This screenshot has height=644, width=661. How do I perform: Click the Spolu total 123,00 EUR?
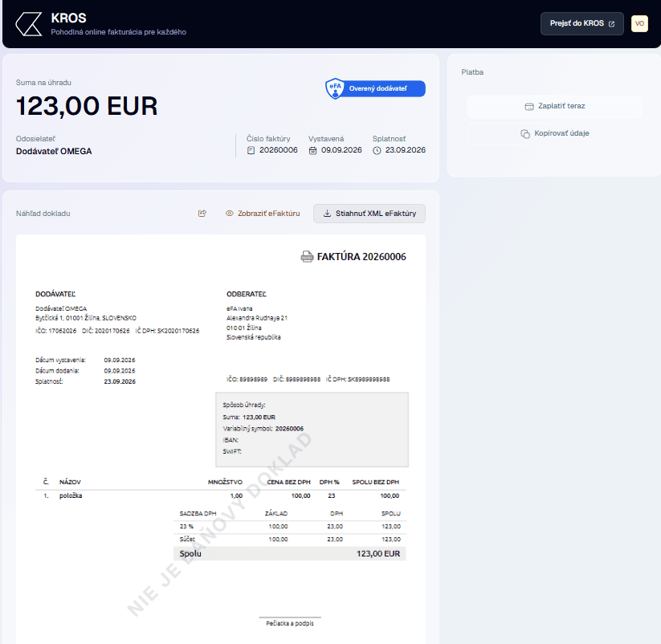378,554
